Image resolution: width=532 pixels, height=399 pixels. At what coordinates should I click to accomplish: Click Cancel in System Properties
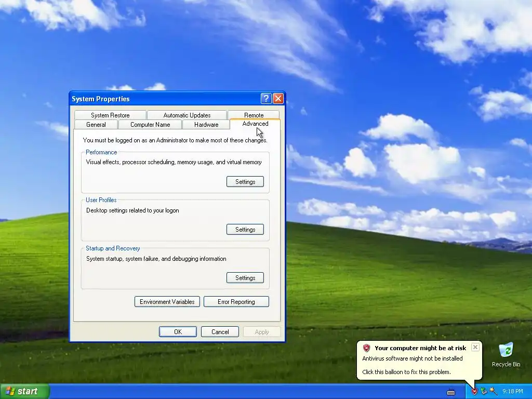point(220,332)
